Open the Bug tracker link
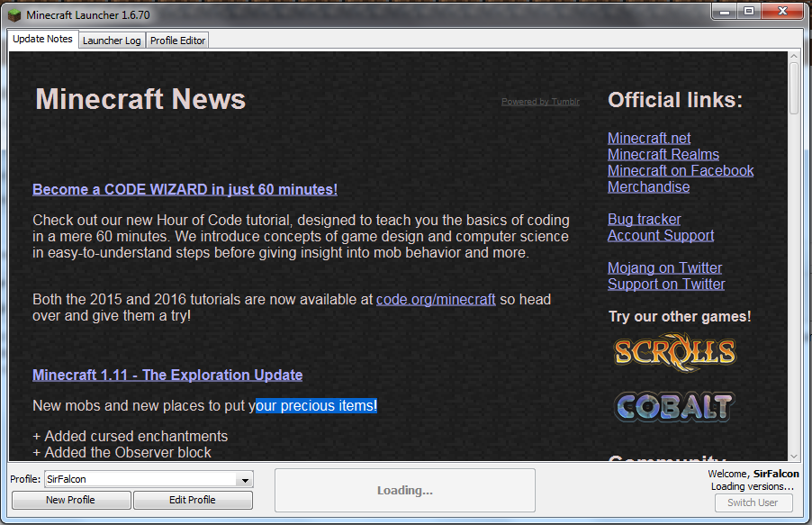The height and width of the screenshot is (525, 812). coord(645,219)
